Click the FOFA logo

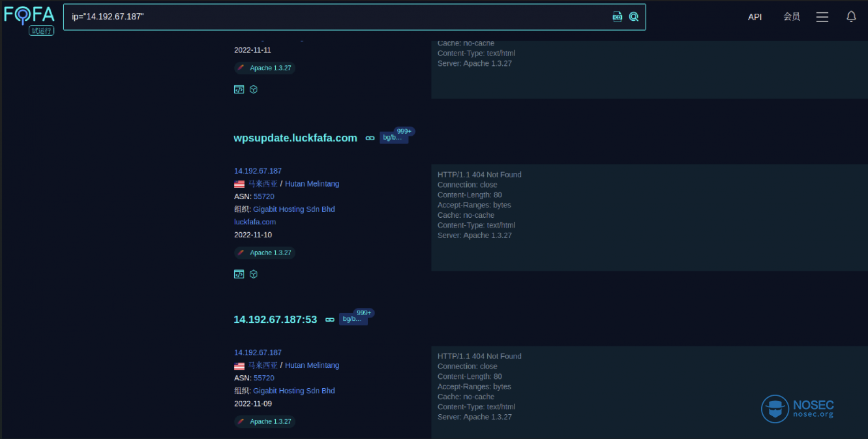click(29, 14)
